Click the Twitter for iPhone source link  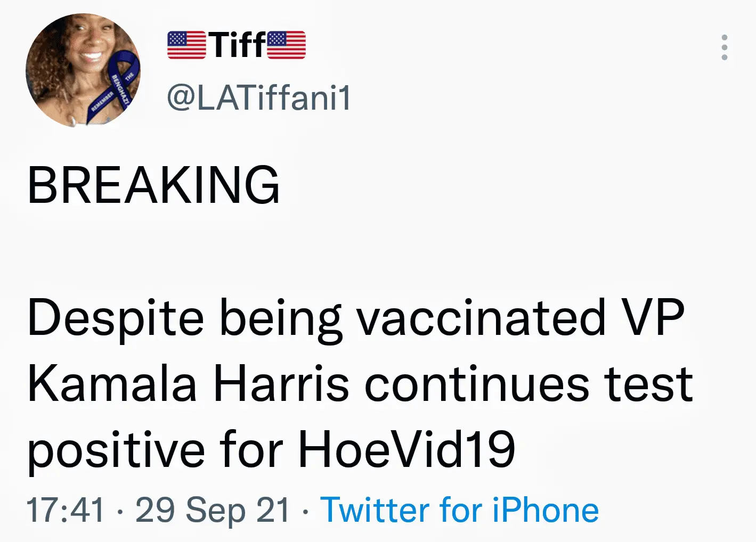pos(459,510)
